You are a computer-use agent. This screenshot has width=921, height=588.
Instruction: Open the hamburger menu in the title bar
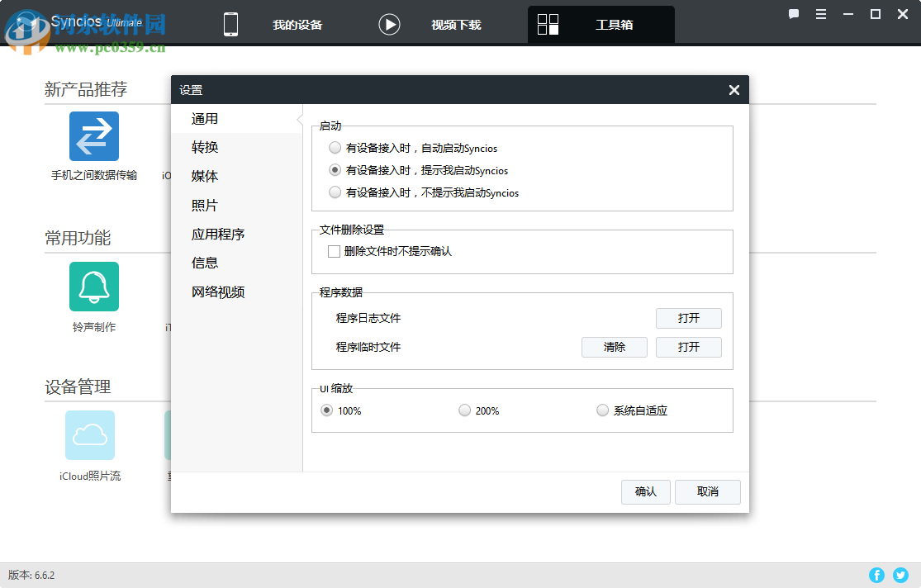[820, 14]
